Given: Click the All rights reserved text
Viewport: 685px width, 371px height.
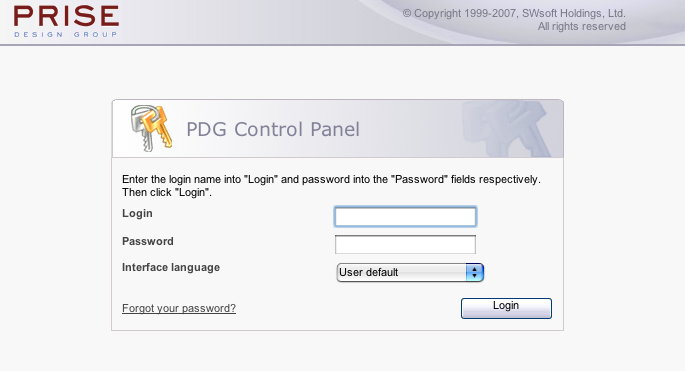Looking at the screenshot, I should 581,27.
